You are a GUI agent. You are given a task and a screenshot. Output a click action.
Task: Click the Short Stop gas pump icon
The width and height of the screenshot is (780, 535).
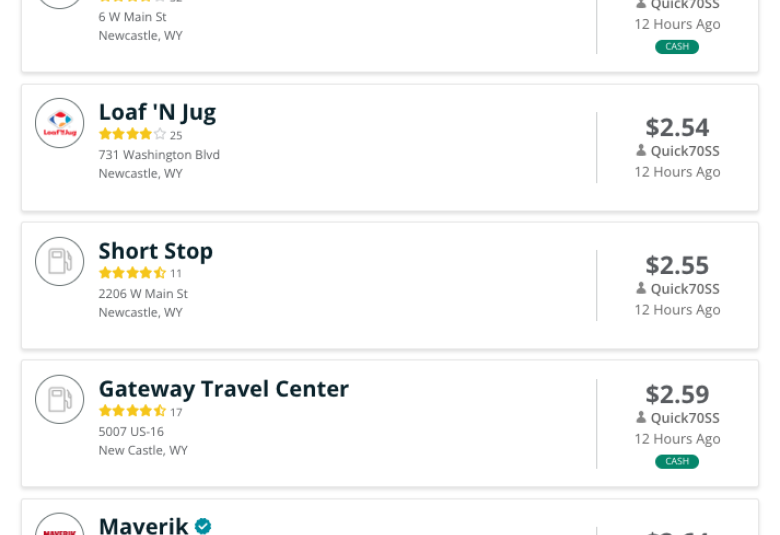(60, 261)
